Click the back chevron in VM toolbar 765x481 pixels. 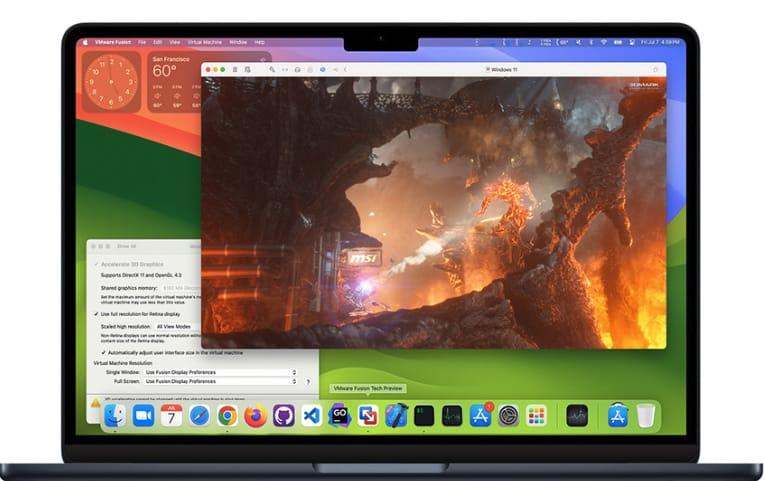coord(345,70)
